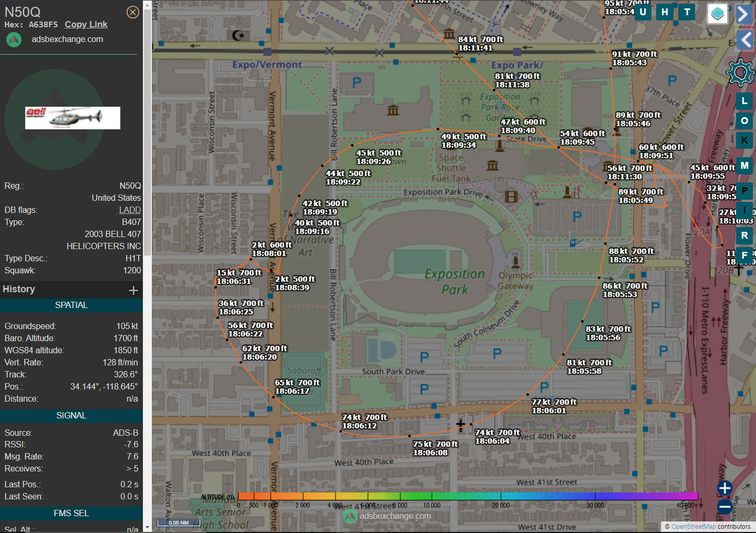Click the scrollbar up arrow
This screenshot has height=533, width=756.
tap(147, 5)
